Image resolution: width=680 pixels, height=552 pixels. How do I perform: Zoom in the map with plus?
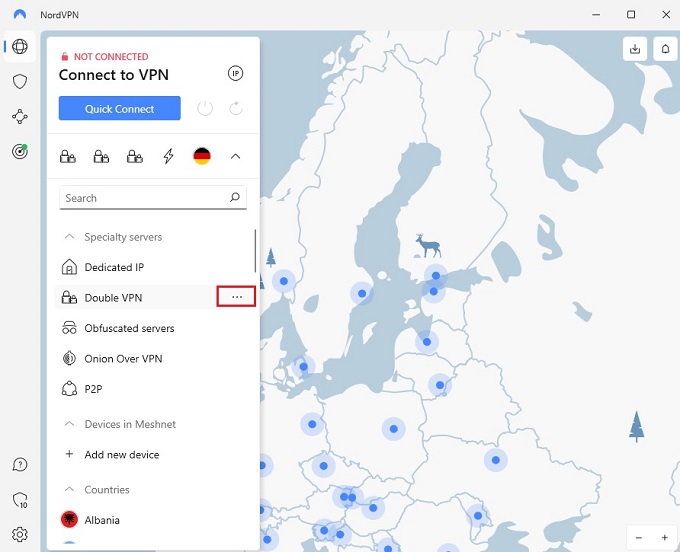(x=664, y=538)
